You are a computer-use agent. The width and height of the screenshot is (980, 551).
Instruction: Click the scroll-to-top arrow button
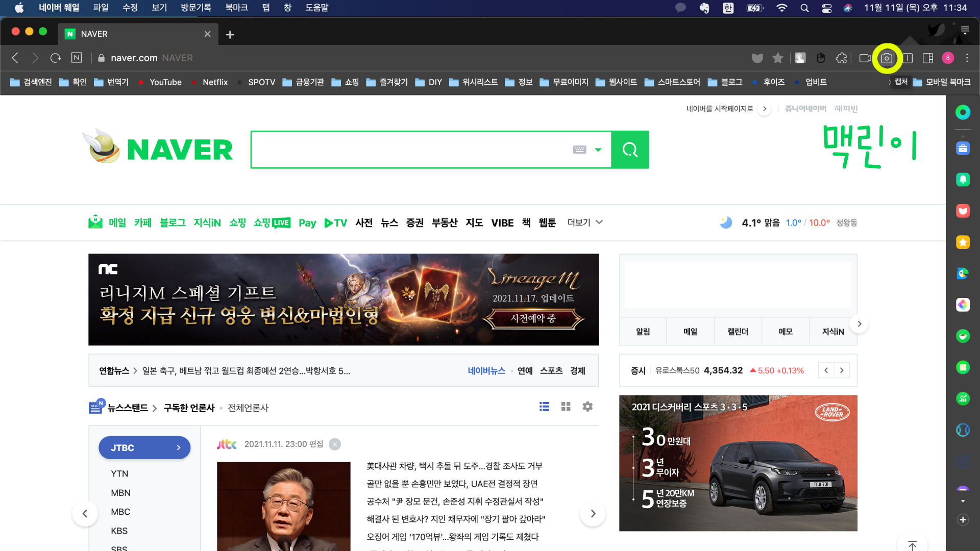coord(913,545)
